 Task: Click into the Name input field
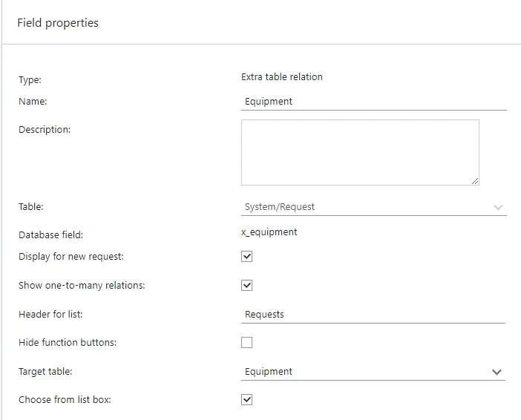(x=373, y=102)
